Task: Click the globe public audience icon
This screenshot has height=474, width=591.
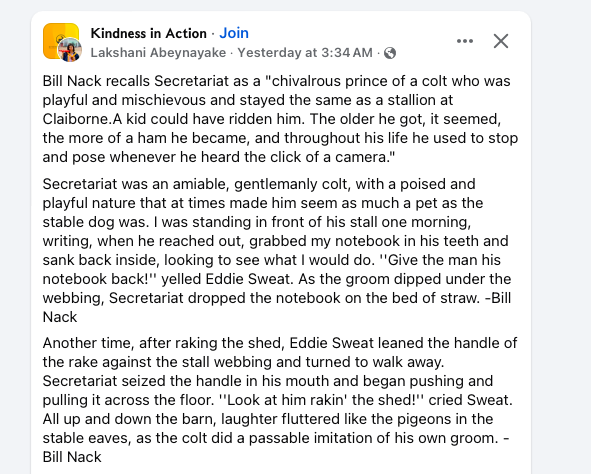Action: [390, 53]
